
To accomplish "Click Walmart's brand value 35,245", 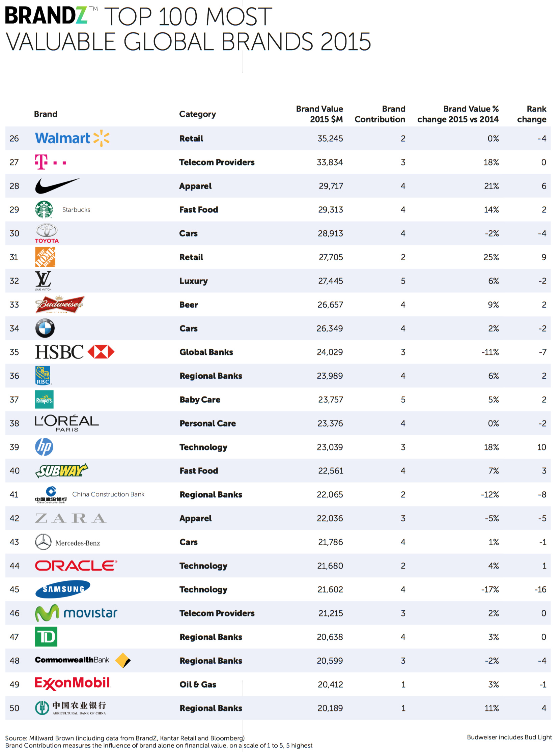I will pyautogui.click(x=330, y=139).
